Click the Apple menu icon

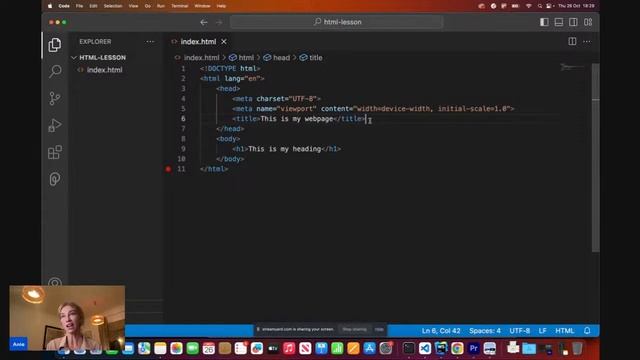click(50, 6)
